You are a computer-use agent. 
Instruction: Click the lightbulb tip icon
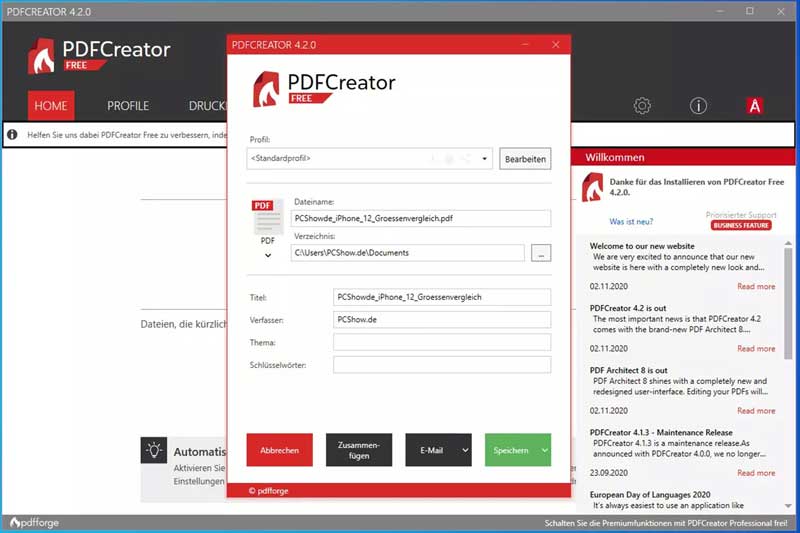tap(154, 450)
